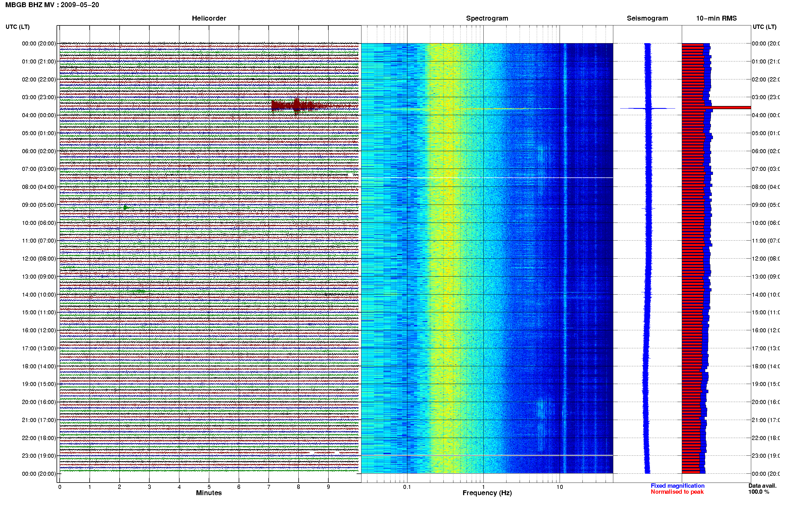Click the '10' frequency tick label
This screenshot has width=812, height=508.
560,487
